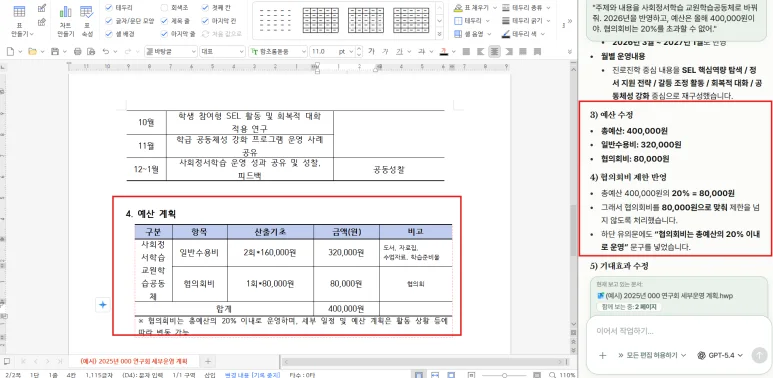Viewport: 773px width, 378px height.
Task: Click the align right icon
Action: (509, 51)
